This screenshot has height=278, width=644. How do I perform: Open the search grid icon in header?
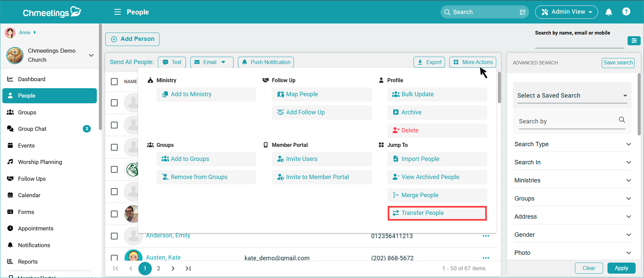[522, 12]
